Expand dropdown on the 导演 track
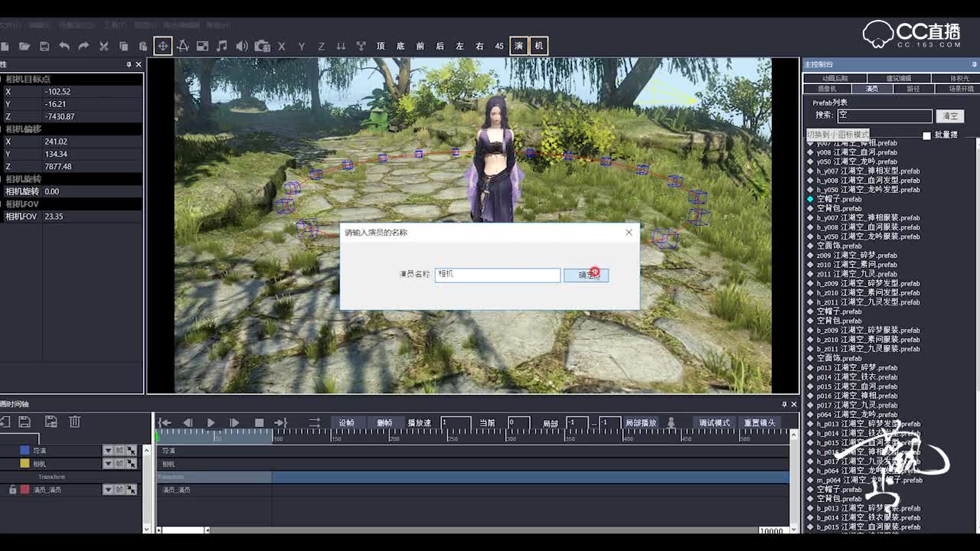The height and width of the screenshot is (551, 980). (108, 451)
